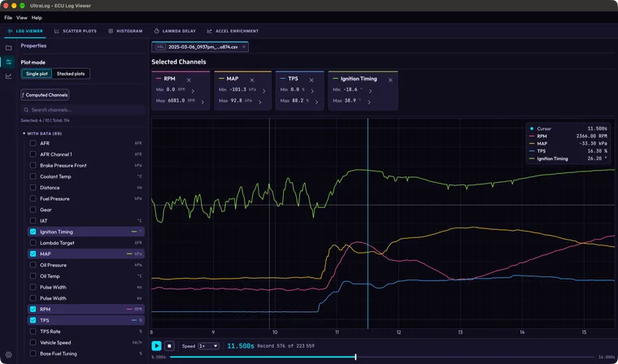Remove the MAP channel card

point(252,80)
